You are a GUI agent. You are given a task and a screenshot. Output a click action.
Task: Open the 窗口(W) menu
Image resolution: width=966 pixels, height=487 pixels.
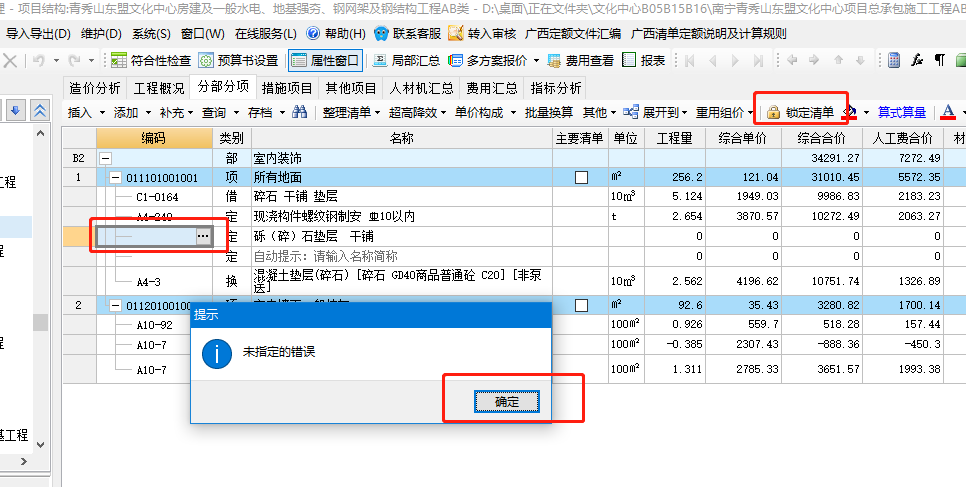[x=203, y=34]
